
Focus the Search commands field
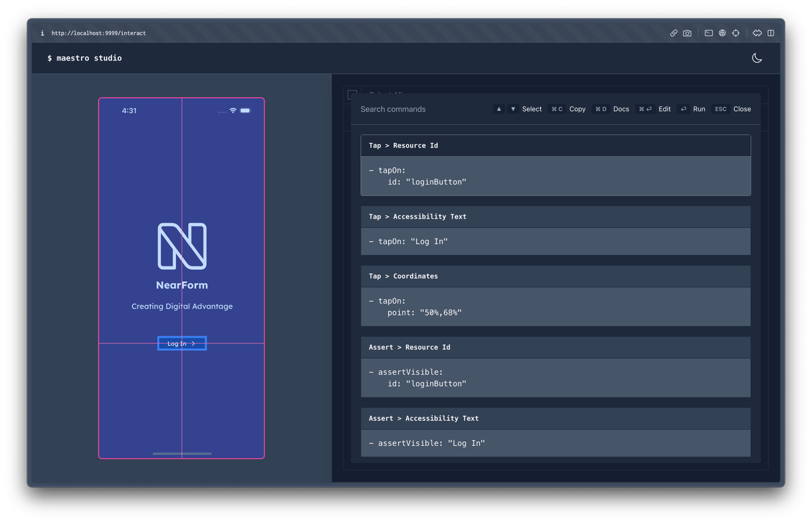tap(393, 109)
